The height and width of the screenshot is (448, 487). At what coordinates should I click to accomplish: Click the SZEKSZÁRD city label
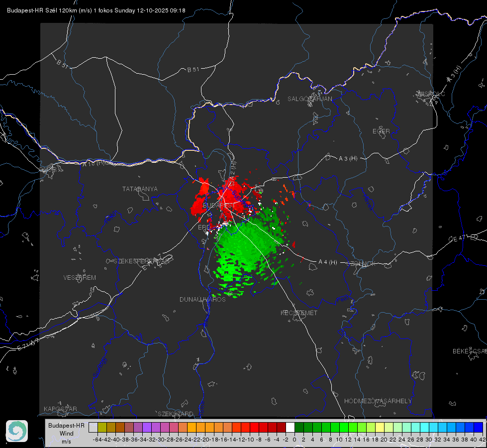point(176,414)
